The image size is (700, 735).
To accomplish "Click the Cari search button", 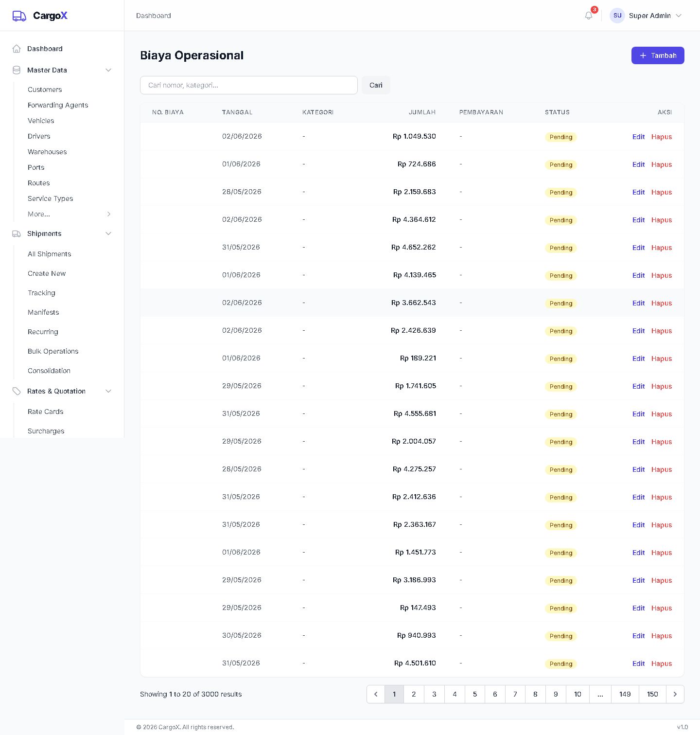I will coord(376,85).
